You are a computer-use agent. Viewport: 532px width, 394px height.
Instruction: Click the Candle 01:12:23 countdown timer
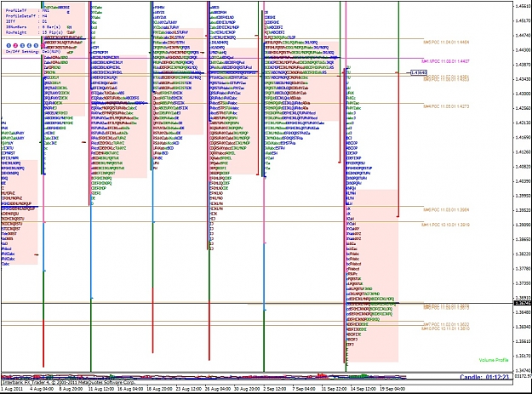pos(484,377)
